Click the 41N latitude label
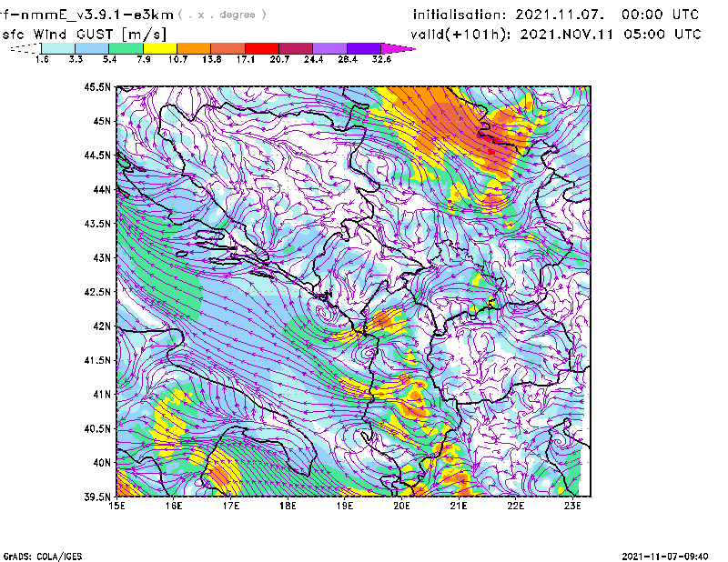 102,395
